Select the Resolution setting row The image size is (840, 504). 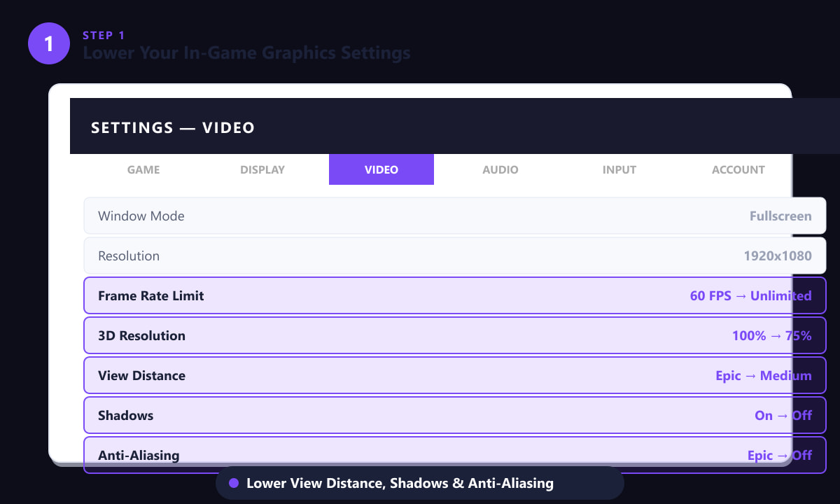[455, 255]
